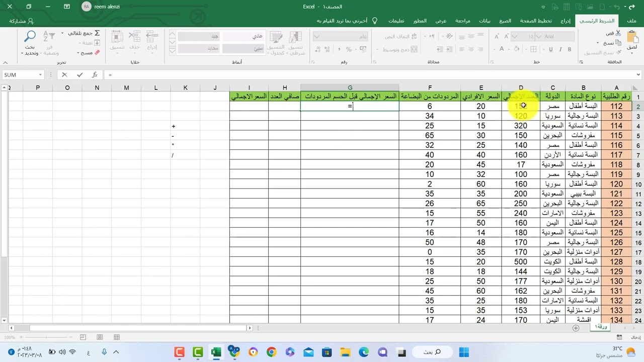Open the File (ملف) tab

point(632,21)
